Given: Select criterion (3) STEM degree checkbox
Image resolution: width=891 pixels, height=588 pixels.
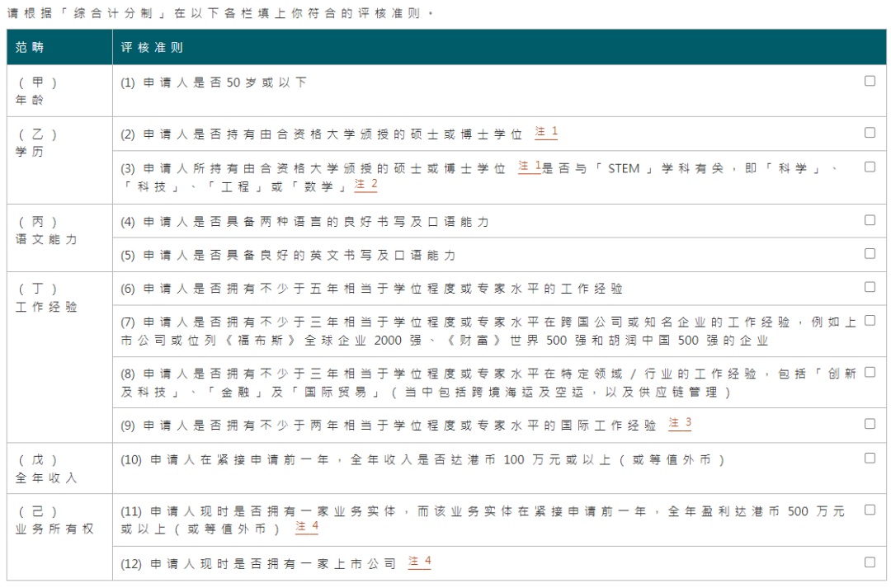Looking at the screenshot, I should [870, 167].
